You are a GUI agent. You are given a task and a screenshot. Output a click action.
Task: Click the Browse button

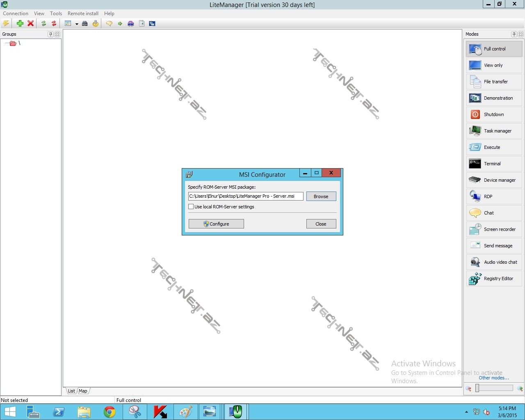coord(321,196)
